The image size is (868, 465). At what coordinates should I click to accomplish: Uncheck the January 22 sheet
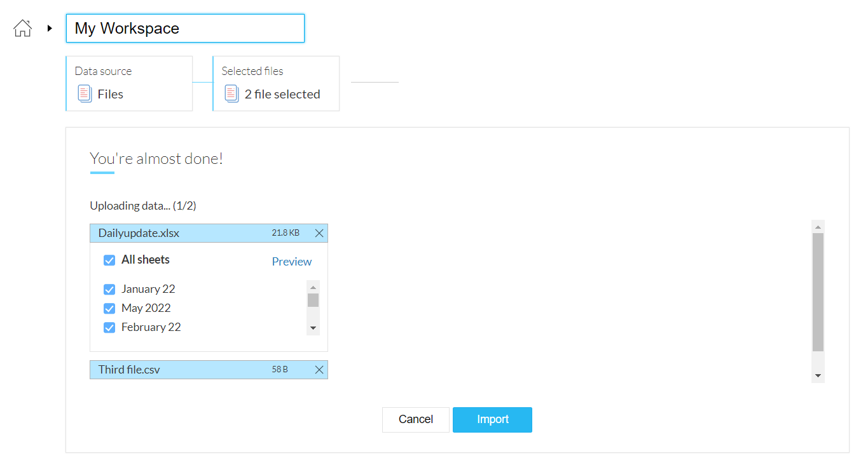click(109, 290)
